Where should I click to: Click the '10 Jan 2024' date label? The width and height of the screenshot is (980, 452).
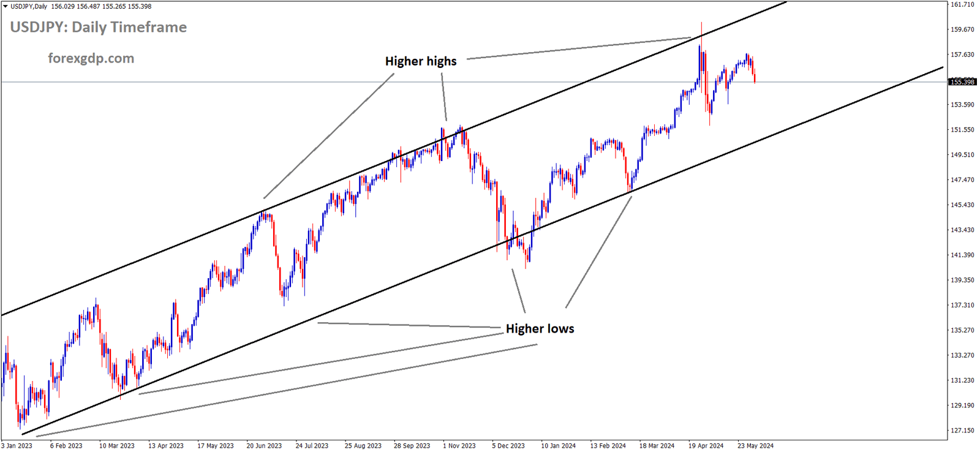[x=558, y=446]
